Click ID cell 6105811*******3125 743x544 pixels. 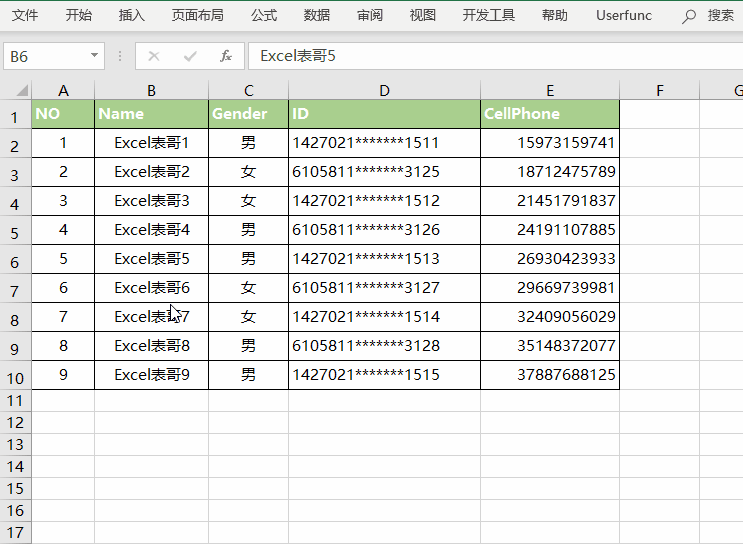click(x=384, y=172)
